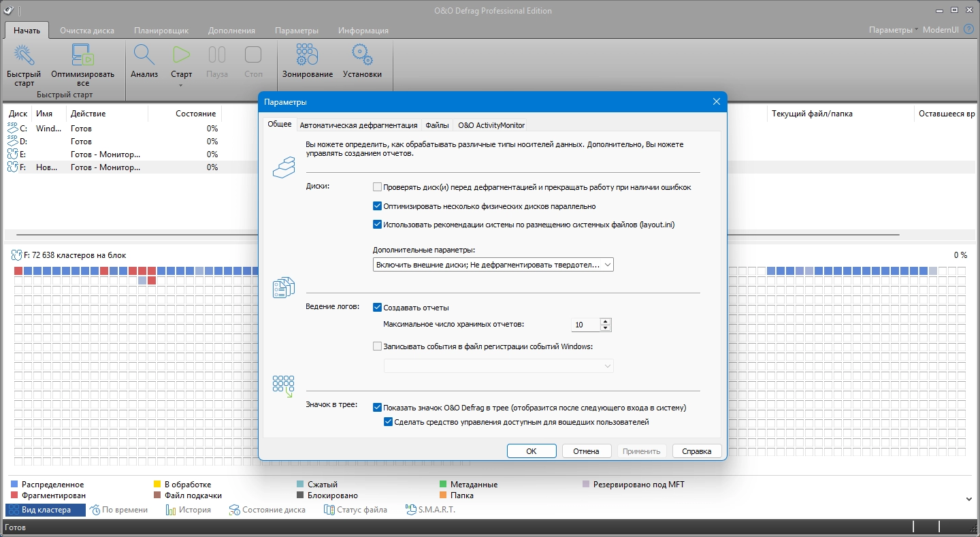
Task: Click the 'Нов...' name cell in drive list
Action: [x=47, y=167]
